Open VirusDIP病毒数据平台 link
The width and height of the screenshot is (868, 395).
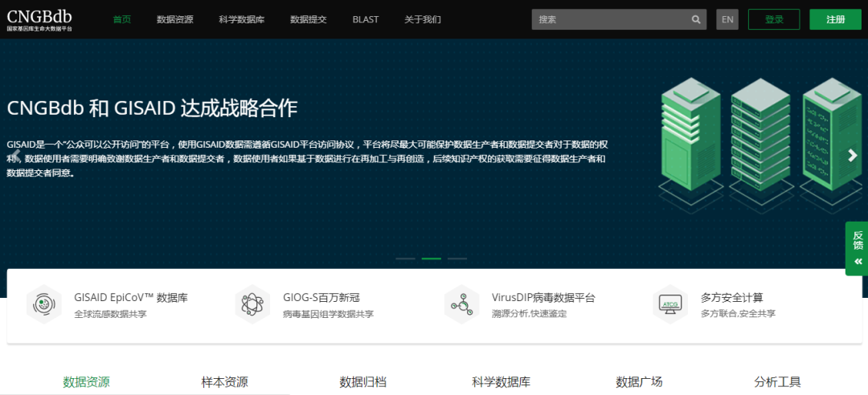point(543,298)
